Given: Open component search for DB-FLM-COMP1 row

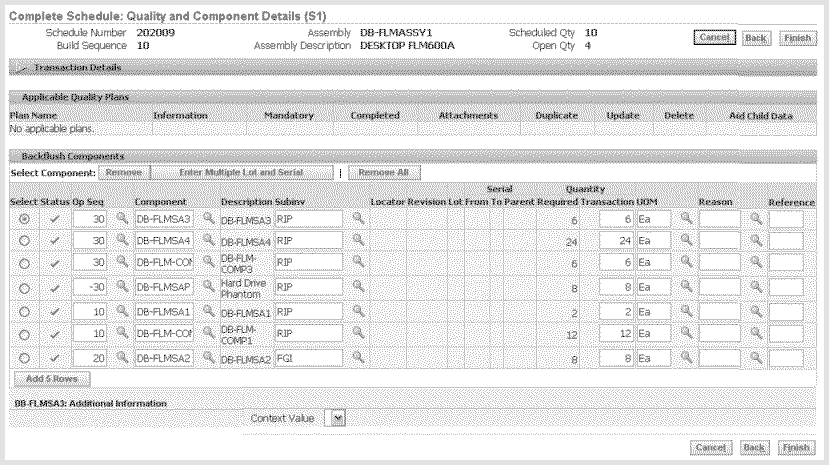Looking at the screenshot, I should [x=209, y=332].
